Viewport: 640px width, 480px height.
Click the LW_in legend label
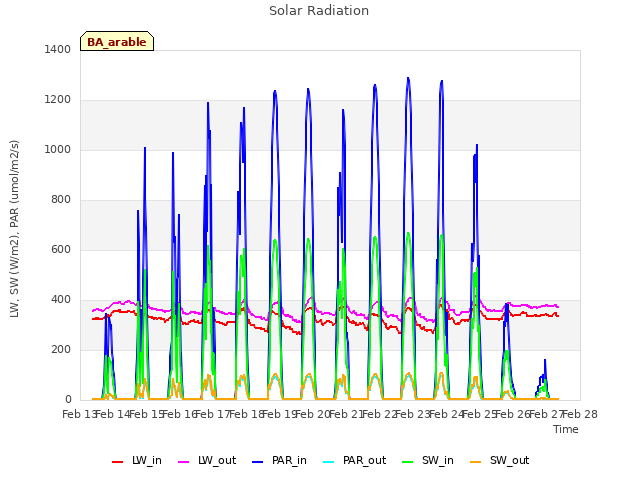(x=147, y=460)
